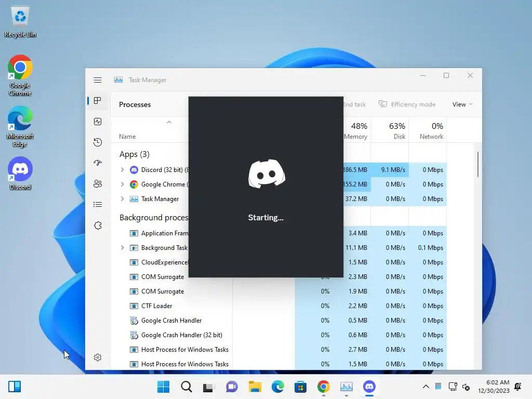
Task: Expand the Discord (32 bit) process group
Action: click(123, 170)
